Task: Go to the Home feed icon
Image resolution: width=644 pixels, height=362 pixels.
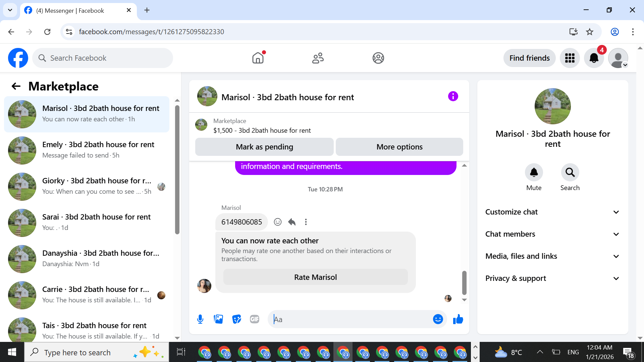Action: [258, 58]
